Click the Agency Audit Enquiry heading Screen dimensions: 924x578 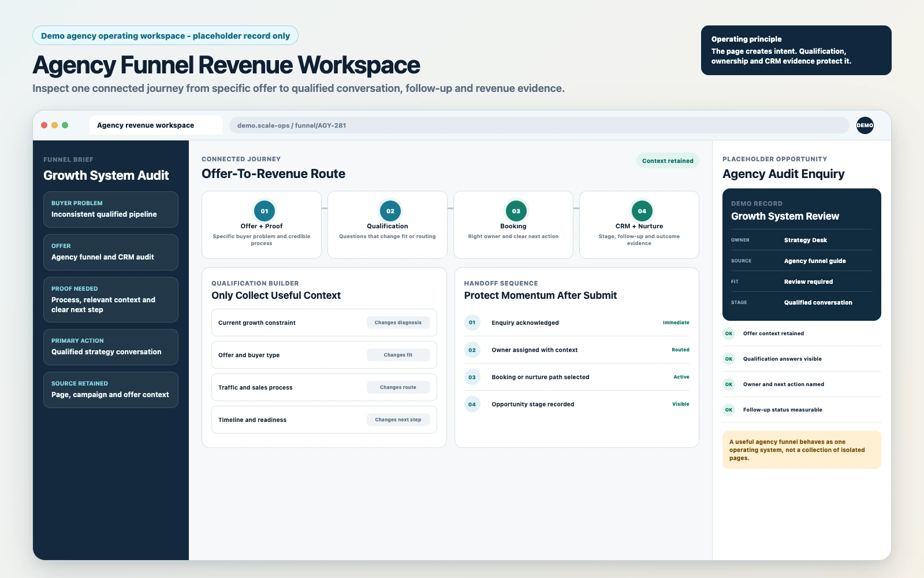(783, 174)
